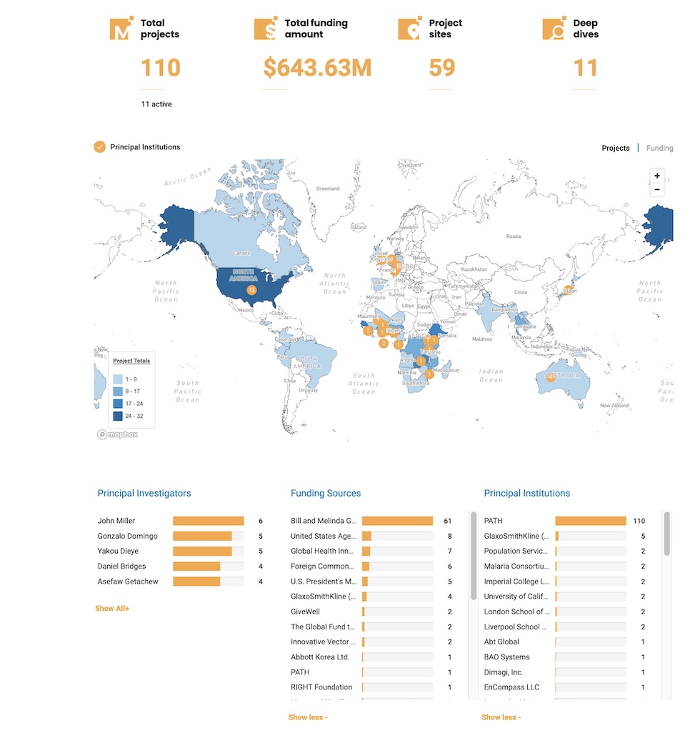Screen dimensions: 700x733
Task: Collapse Funding Sources with Show less
Action: coord(308,717)
